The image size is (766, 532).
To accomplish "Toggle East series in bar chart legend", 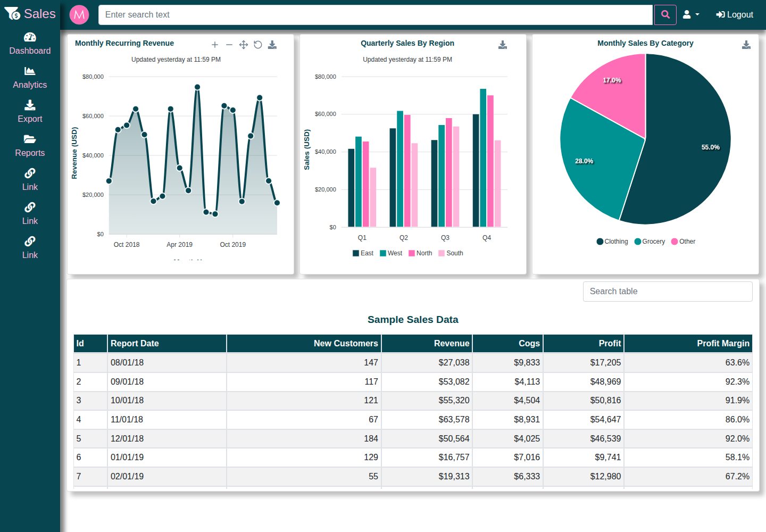I will [x=363, y=253].
